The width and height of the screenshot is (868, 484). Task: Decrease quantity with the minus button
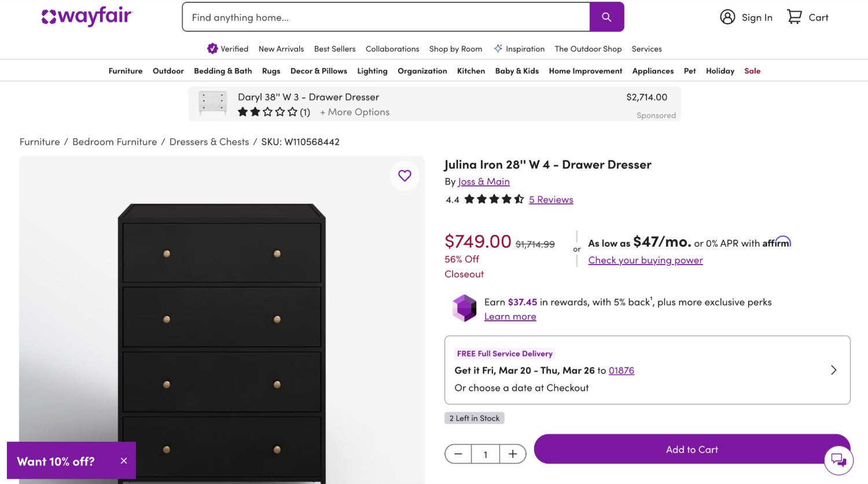[458, 454]
